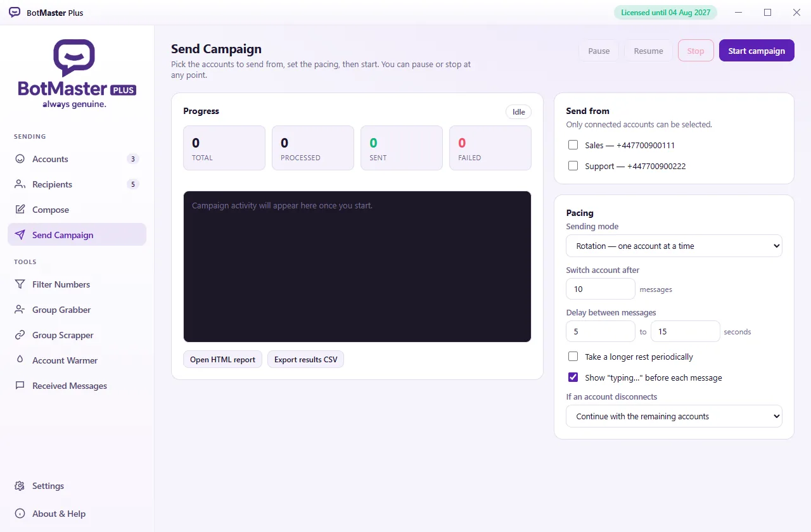Click the Group Scrapper link icon
This screenshot has height=532, width=811.
[x=20, y=335]
